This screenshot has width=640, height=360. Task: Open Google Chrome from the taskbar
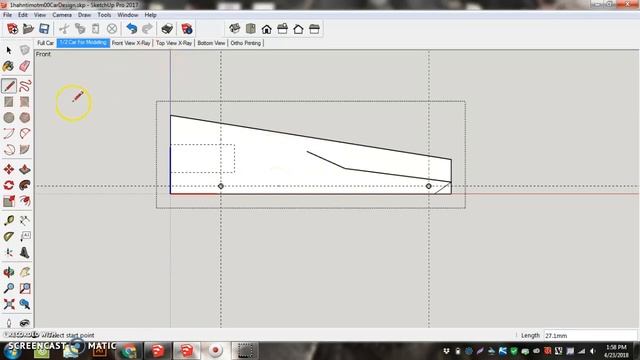pyautogui.click(x=129, y=351)
